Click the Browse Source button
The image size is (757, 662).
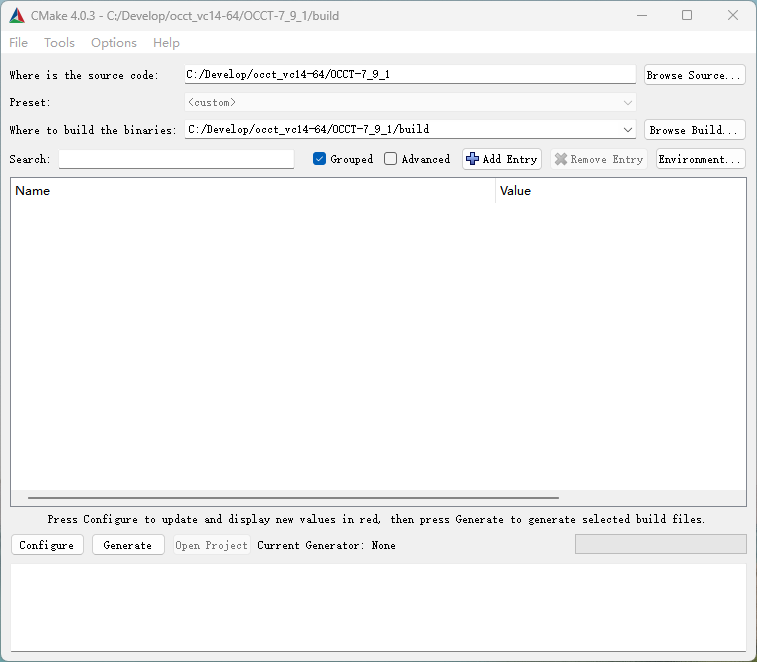(x=695, y=75)
